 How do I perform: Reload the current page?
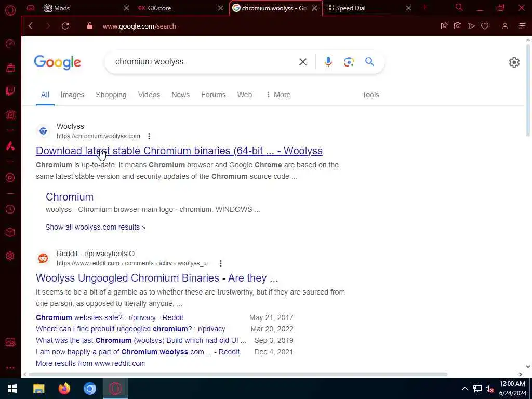(65, 26)
